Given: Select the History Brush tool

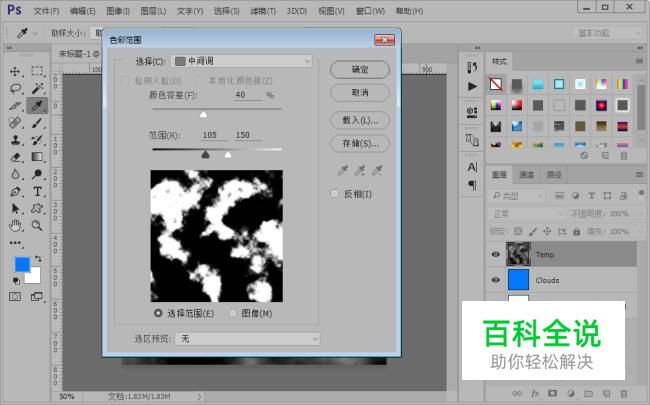Looking at the screenshot, I should [x=37, y=140].
